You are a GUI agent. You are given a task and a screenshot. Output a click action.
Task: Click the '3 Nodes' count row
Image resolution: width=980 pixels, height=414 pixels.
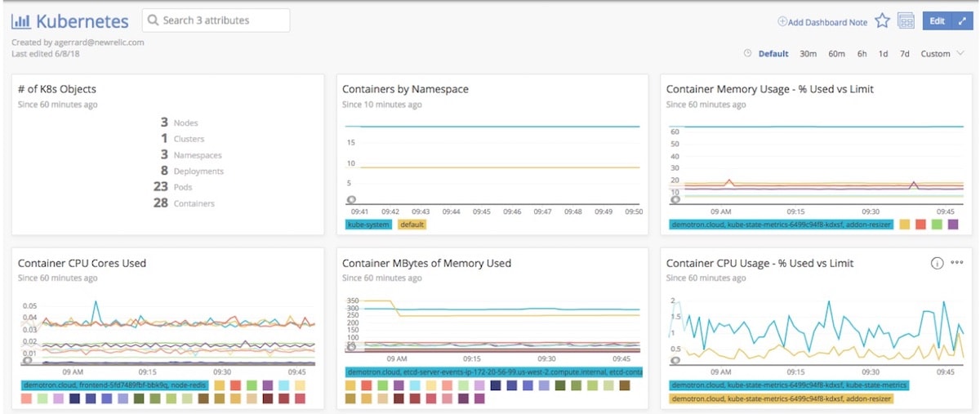(179, 122)
